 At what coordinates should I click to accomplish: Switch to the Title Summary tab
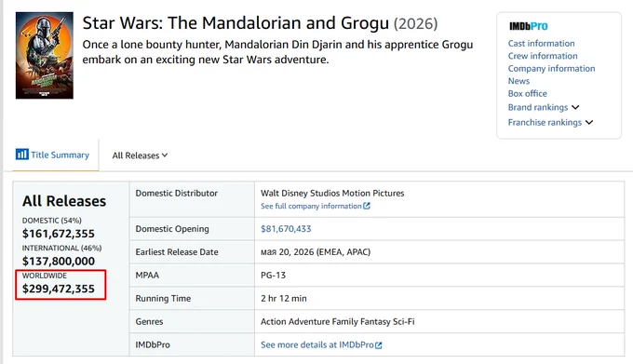(53, 155)
